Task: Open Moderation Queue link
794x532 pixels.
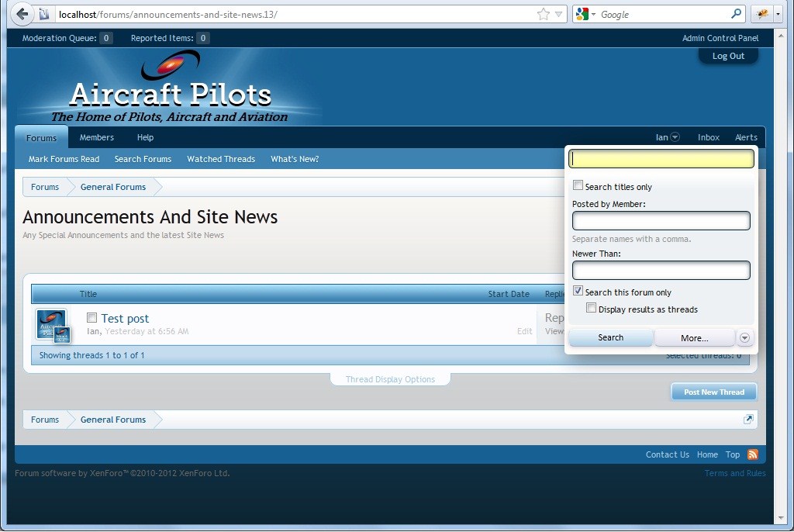Action: (x=67, y=38)
